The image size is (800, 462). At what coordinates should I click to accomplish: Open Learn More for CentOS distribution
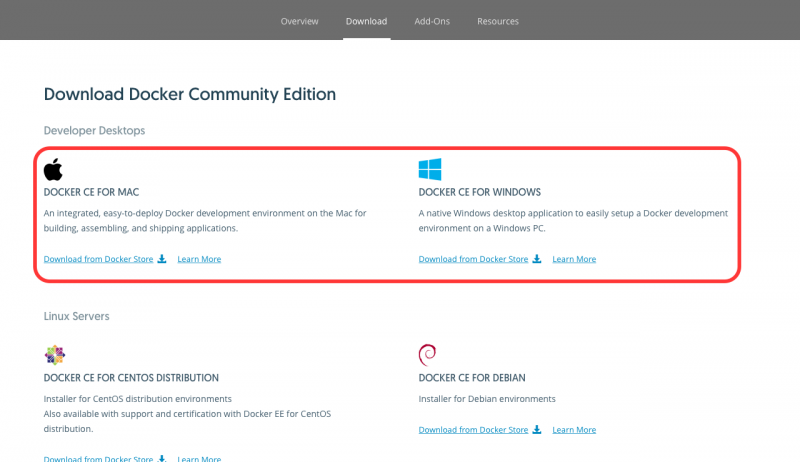point(199,458)
